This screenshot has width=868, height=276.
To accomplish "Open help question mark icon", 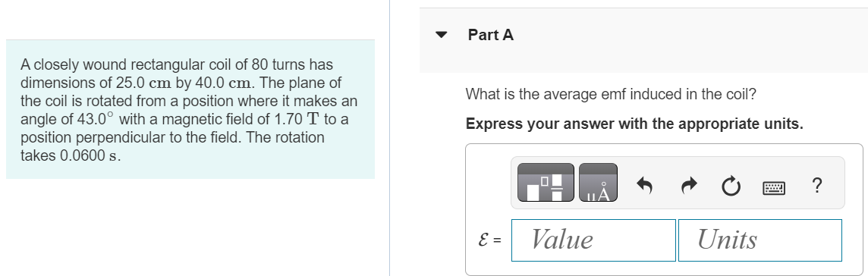I will point(817,185).
